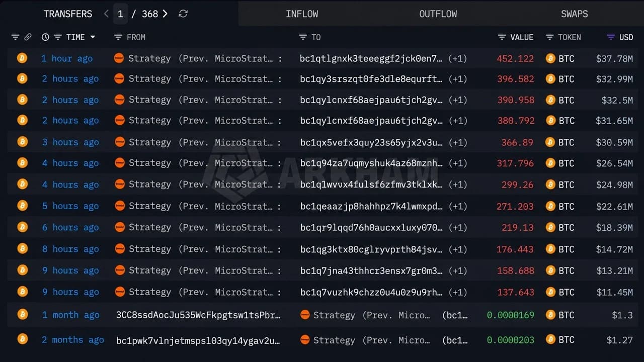
Task: Expand the +1 recipients on 452.122 row
Action: [458, 58]
